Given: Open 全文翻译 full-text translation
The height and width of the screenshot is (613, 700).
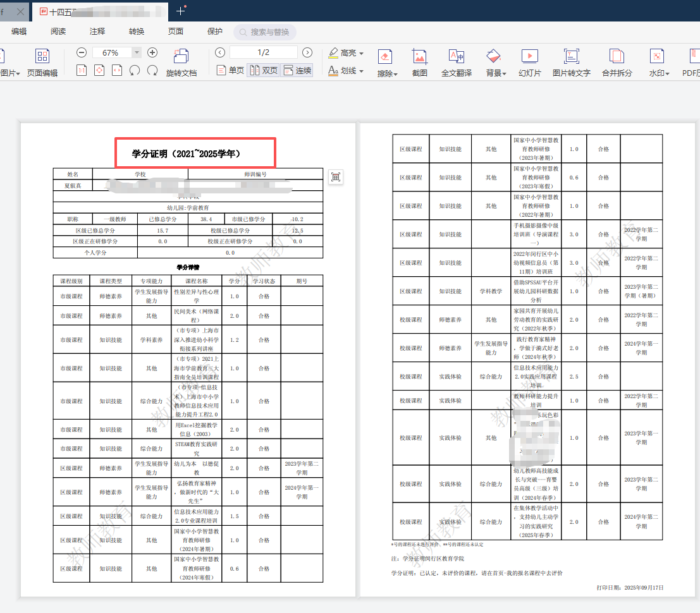Looking at the screenshot, I should click(x=457, y=63).
